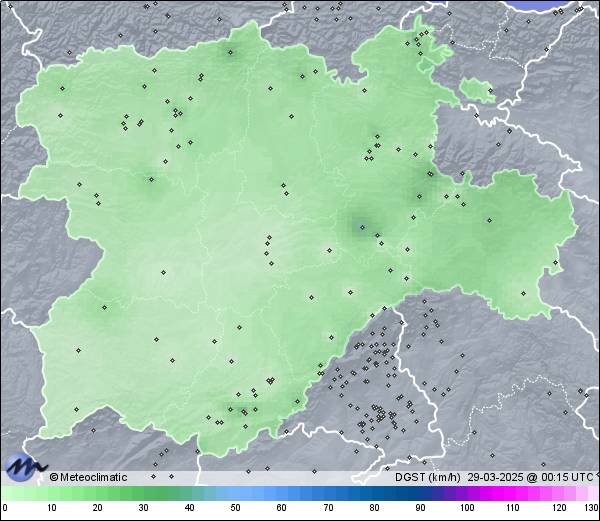Click the 30 label on the scale
Screen dimensions: 600x521
tap(143, 508)
